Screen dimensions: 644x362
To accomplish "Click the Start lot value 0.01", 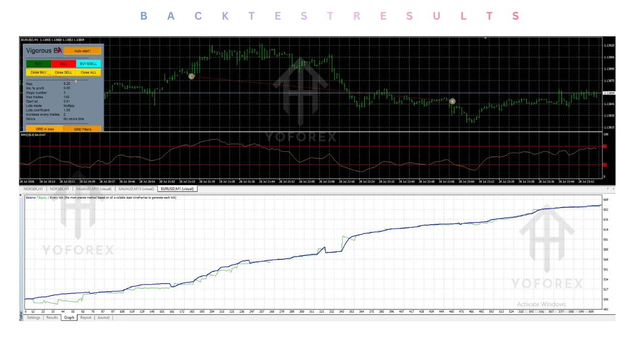I will (67, 102).
